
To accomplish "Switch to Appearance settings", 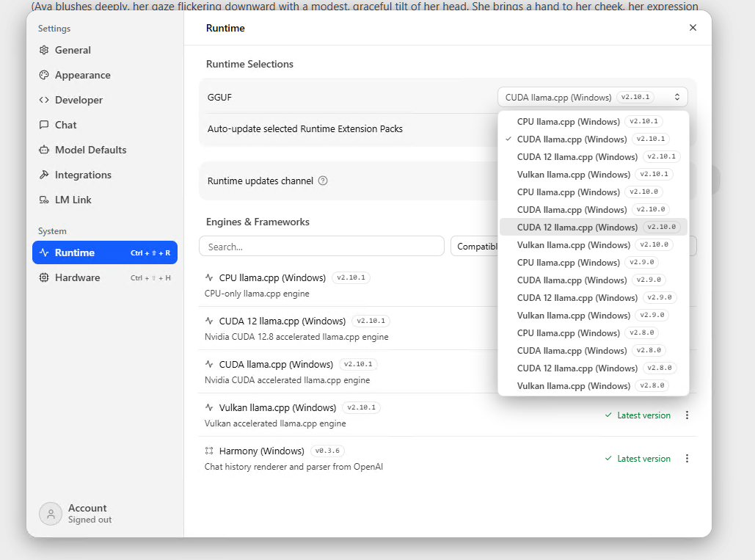I will (105, 75).
